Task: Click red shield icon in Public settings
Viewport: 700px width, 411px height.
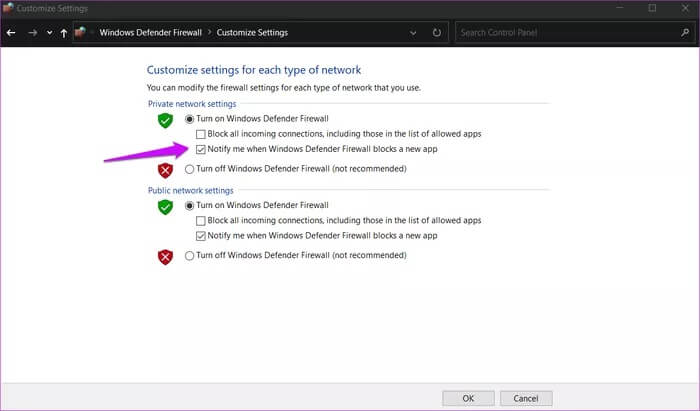Action: [165, 257]
